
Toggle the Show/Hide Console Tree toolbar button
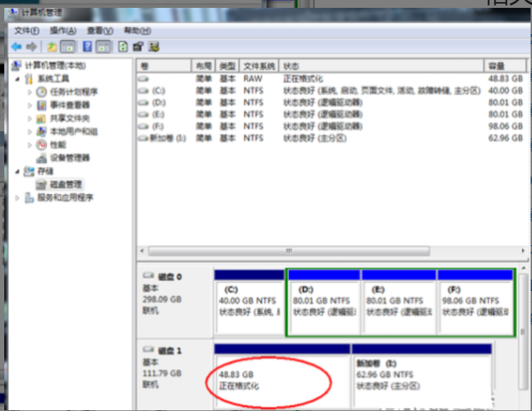68,46
